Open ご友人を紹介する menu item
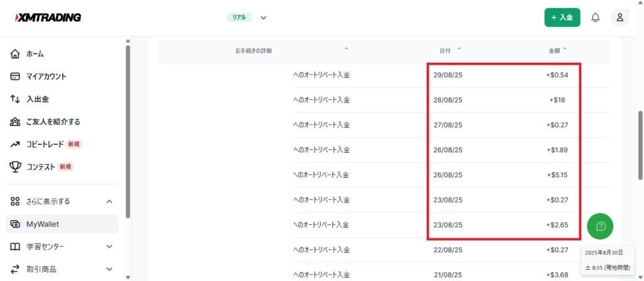This screenshot has height=281, width=644. click(53, 122)
